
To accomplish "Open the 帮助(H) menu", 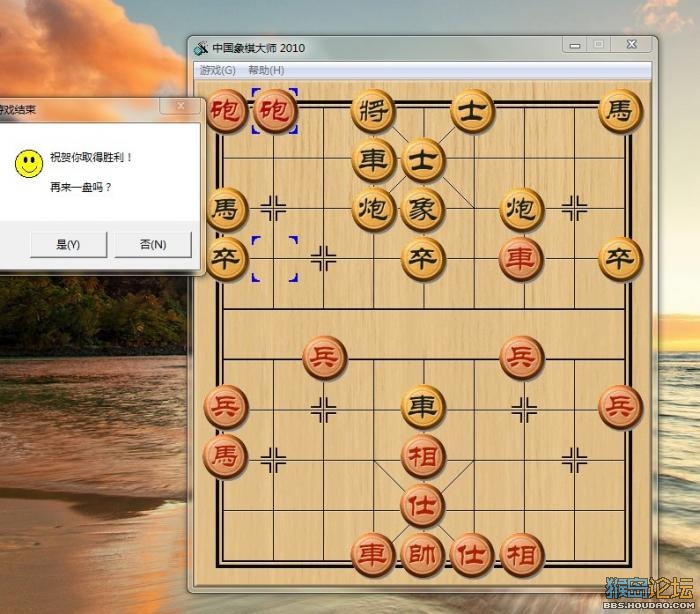I will pos(266,71).
